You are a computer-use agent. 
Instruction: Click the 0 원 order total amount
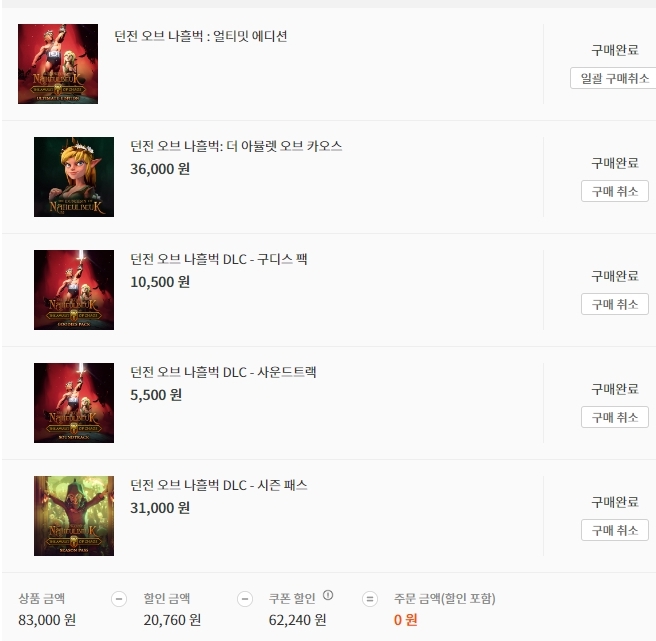point(405,620)
